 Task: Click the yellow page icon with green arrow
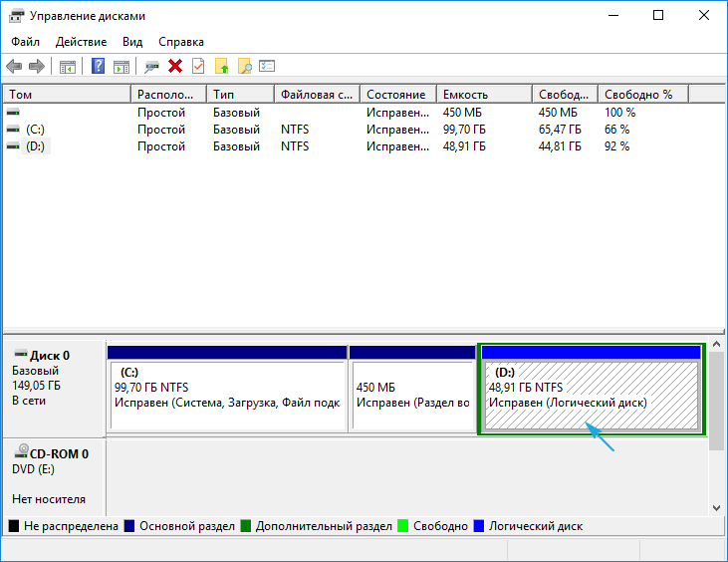[221, 67]
